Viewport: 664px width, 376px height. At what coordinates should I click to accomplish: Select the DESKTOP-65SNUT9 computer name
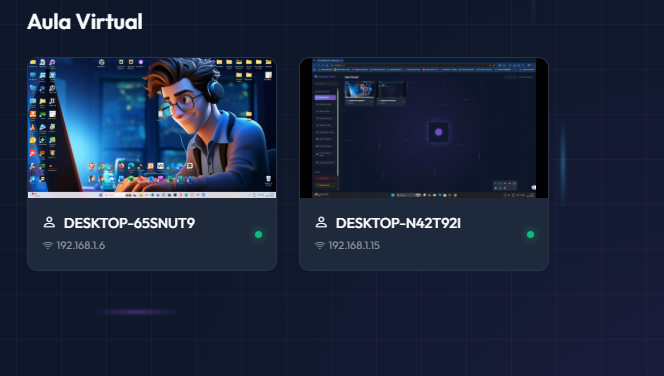click(129, 223)
